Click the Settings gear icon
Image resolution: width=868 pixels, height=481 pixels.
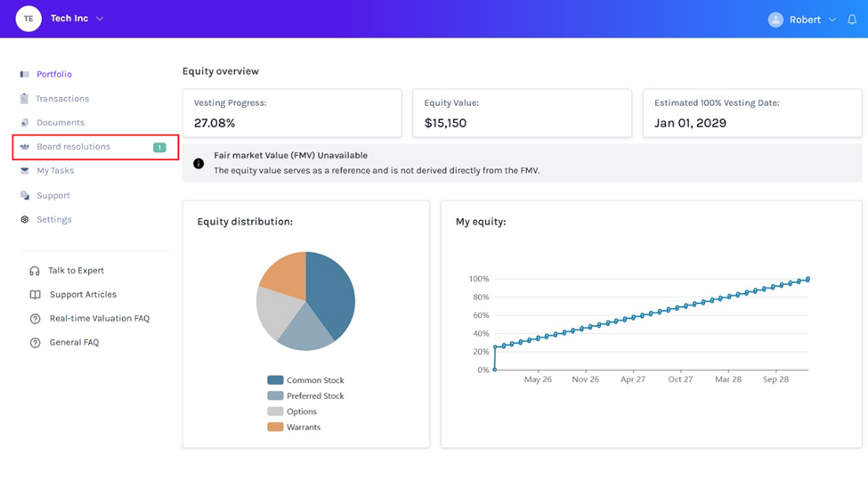click(25, 219)
